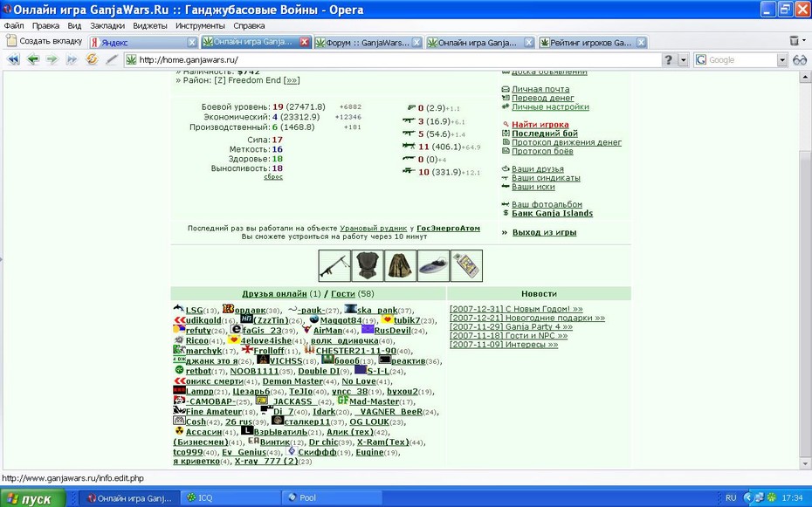Open player AirMan's profile link

tap(327, 331)
